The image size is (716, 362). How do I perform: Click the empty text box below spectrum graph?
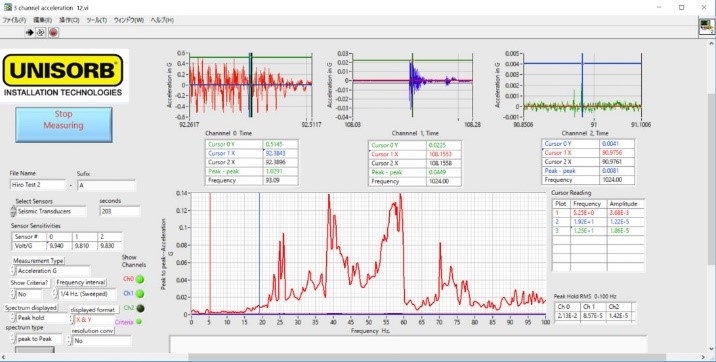[x=408, y=344]
